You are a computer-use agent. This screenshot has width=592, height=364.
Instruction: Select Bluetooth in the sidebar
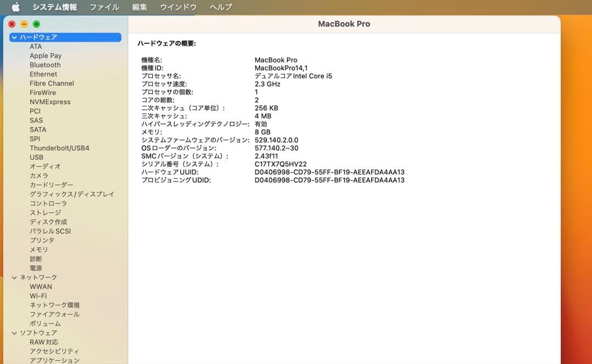click(45, 65)
